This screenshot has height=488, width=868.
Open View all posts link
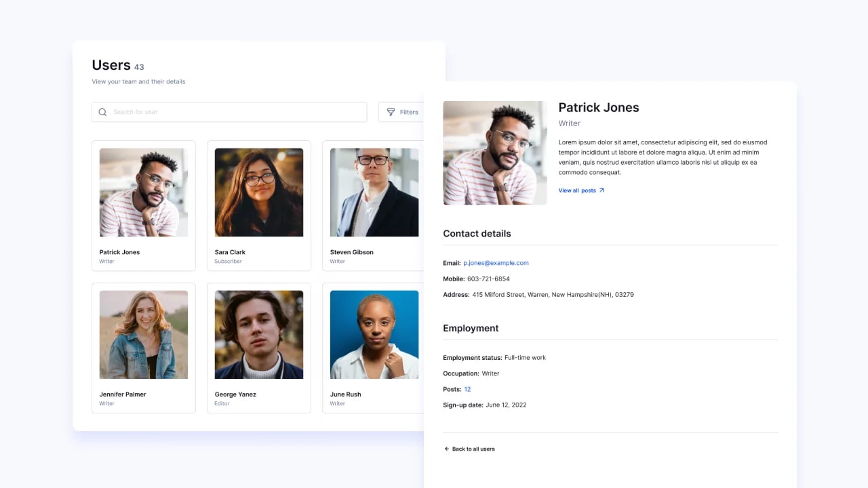(x=577, y=190)
